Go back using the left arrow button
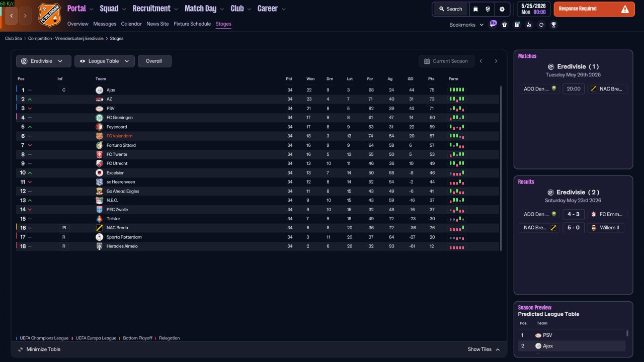Image resolution: width=644 pixels, height=362 pixels. click(12, 16)
